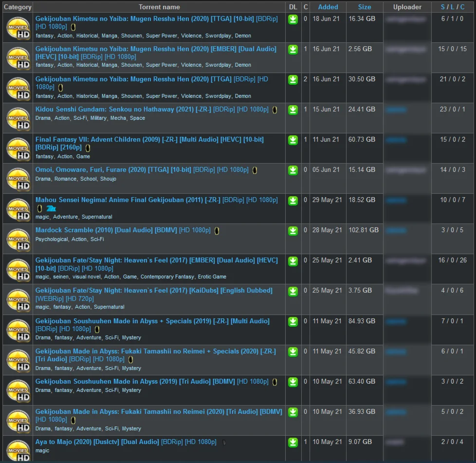Click the Supernatural tag under Mahou Sensei Negima
Screen dimensions: 476x463
point(97,217)
